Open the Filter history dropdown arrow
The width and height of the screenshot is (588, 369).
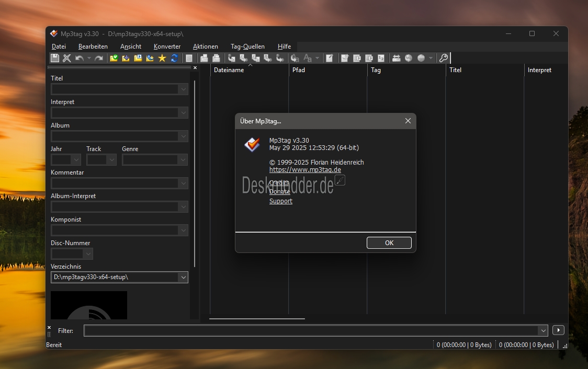[x=543, y=330]
